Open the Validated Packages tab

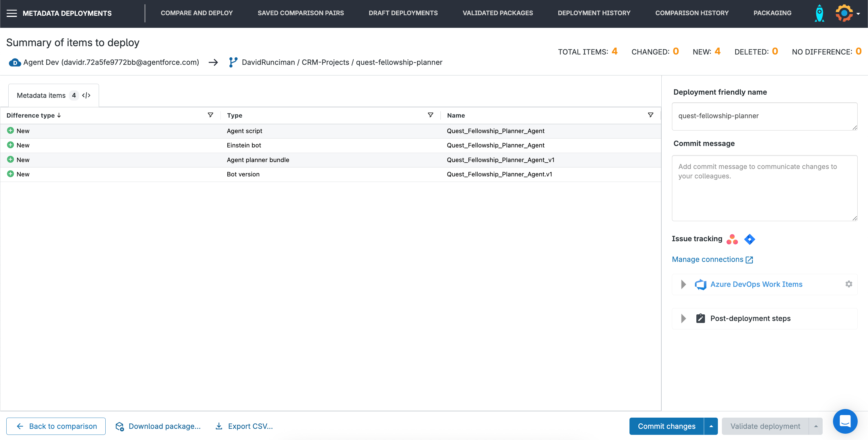pos(498,13)
